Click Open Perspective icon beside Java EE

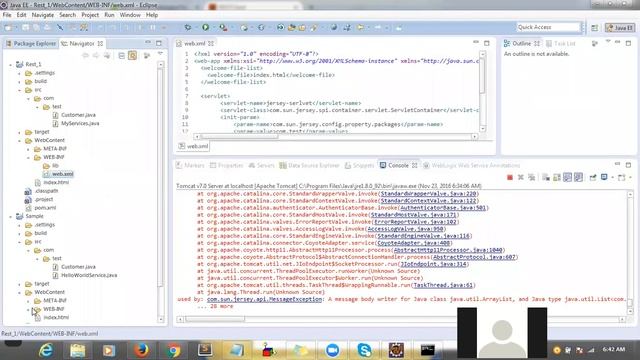tap(594, 27)
